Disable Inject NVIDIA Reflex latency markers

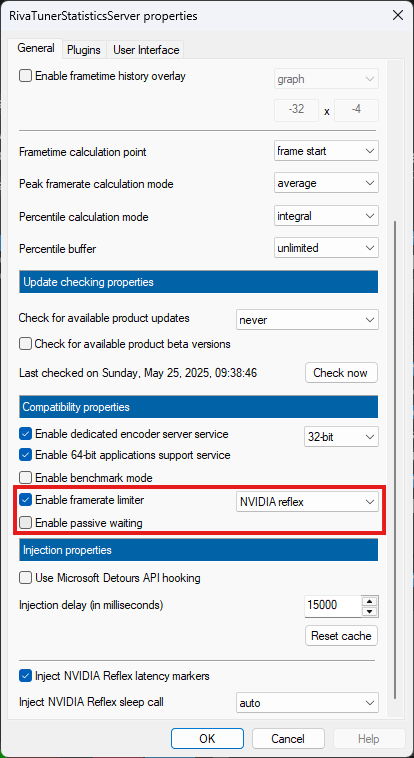[25, 675]
